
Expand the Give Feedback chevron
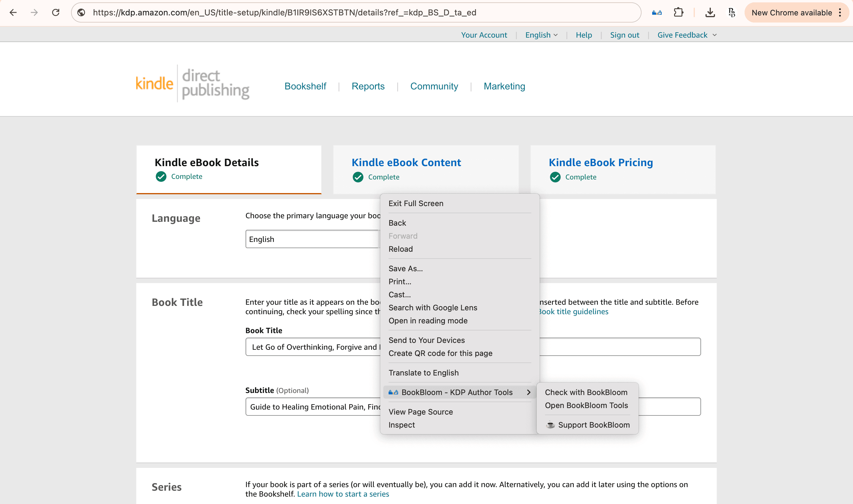point(715,35)
